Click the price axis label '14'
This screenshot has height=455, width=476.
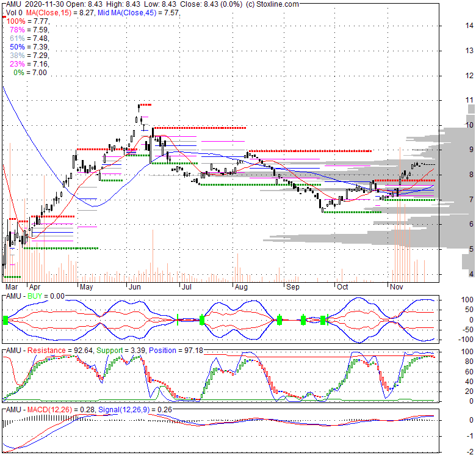click(x=469, y=26)
